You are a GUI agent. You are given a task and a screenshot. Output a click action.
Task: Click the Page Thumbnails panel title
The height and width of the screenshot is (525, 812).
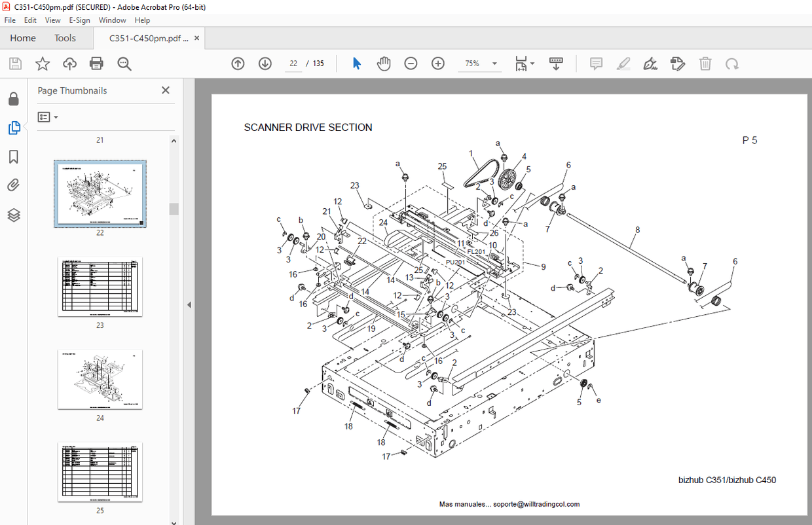point(72,90)
